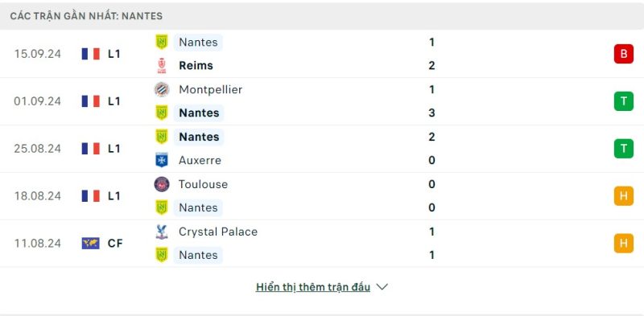Click Nantes crest in the 15.09.24 match

162,43
